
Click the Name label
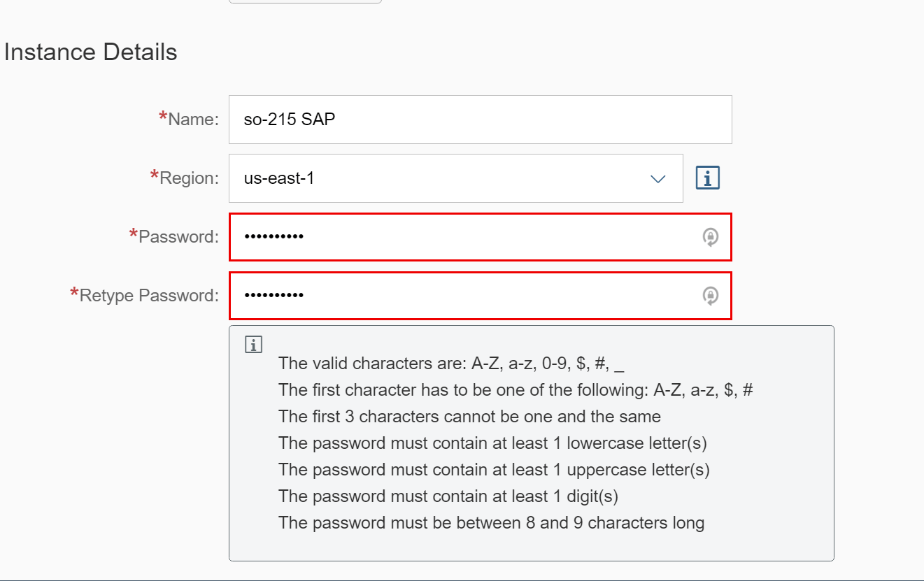tap(193, 120)
